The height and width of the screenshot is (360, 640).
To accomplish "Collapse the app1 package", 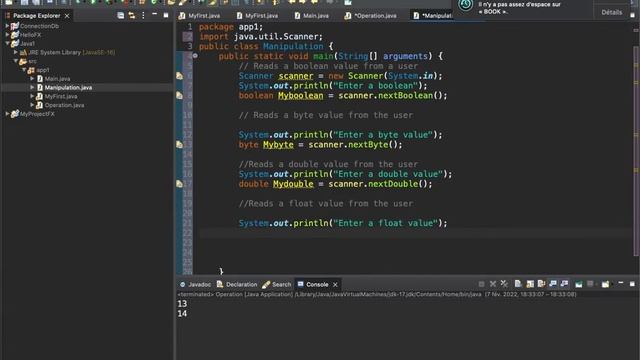I will tap(24, 70).
